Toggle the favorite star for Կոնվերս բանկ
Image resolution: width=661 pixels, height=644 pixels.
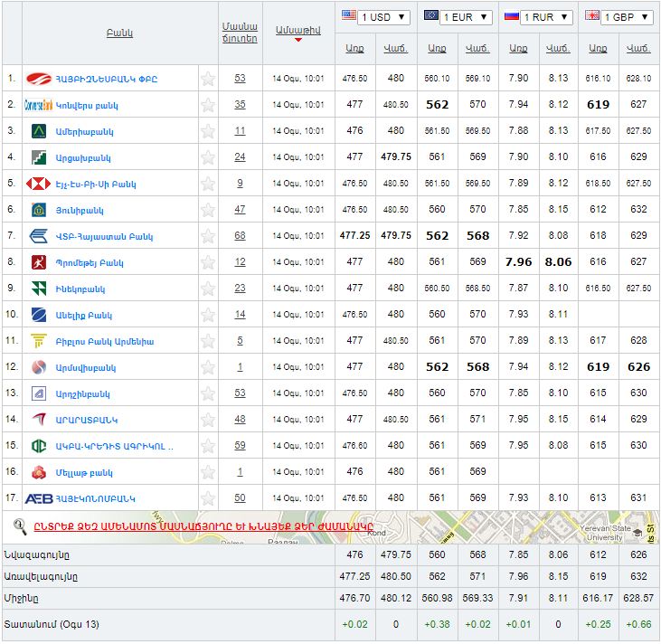[x=208, y=105]
